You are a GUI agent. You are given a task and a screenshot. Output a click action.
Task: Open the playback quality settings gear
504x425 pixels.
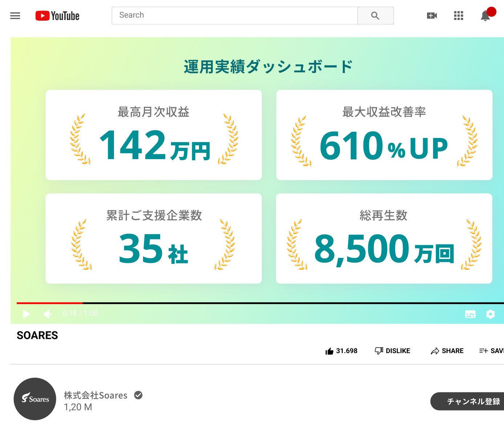pos(491,314)
